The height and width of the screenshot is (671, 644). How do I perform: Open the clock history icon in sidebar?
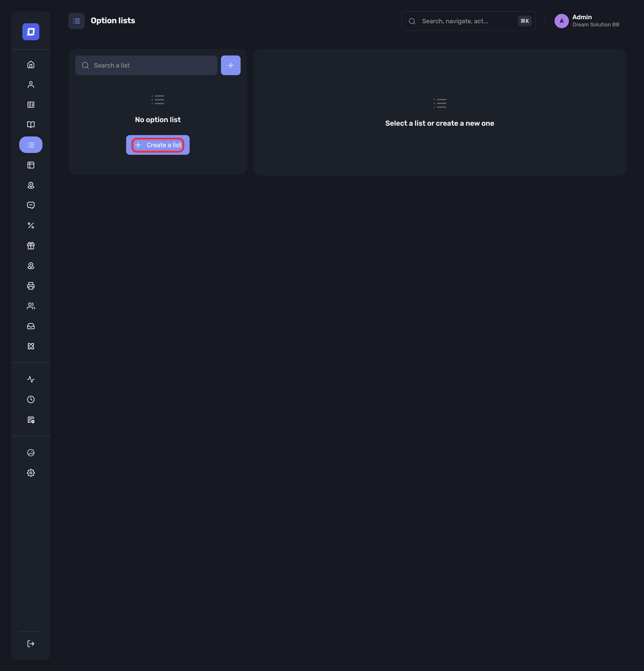click(31, 399)
